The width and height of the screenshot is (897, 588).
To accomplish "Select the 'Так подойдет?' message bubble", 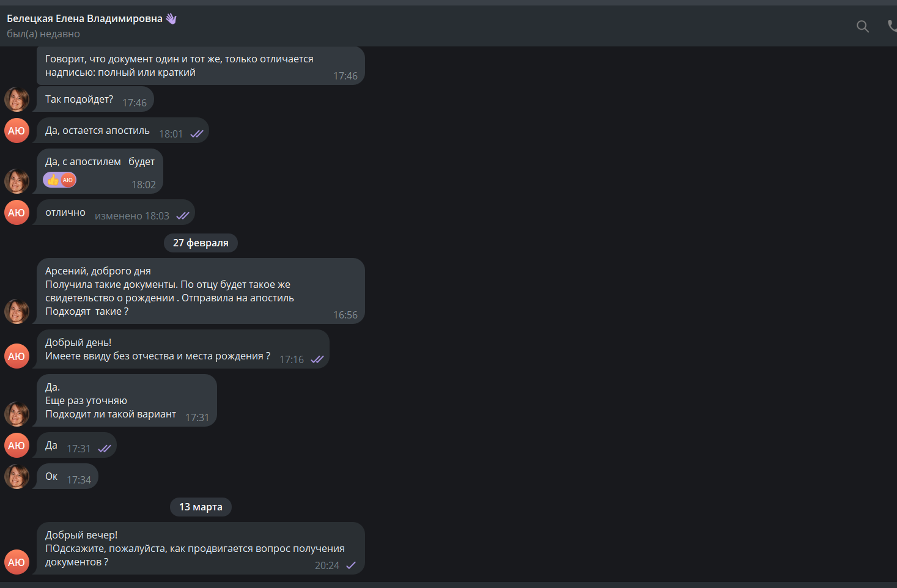I will (95, 100).
